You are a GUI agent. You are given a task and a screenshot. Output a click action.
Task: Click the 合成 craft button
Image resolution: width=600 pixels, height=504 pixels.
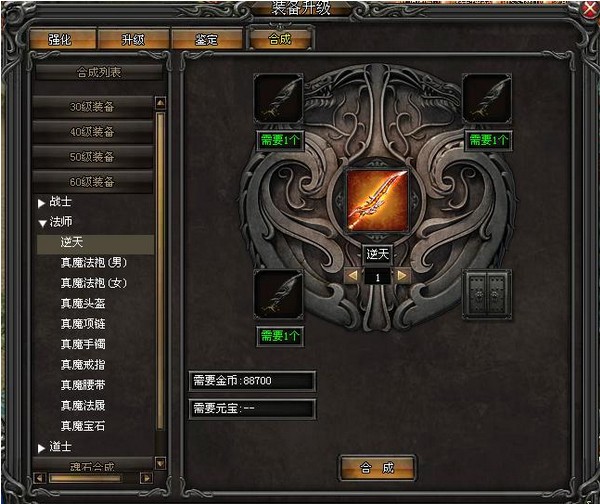click(x=377, y=468)
